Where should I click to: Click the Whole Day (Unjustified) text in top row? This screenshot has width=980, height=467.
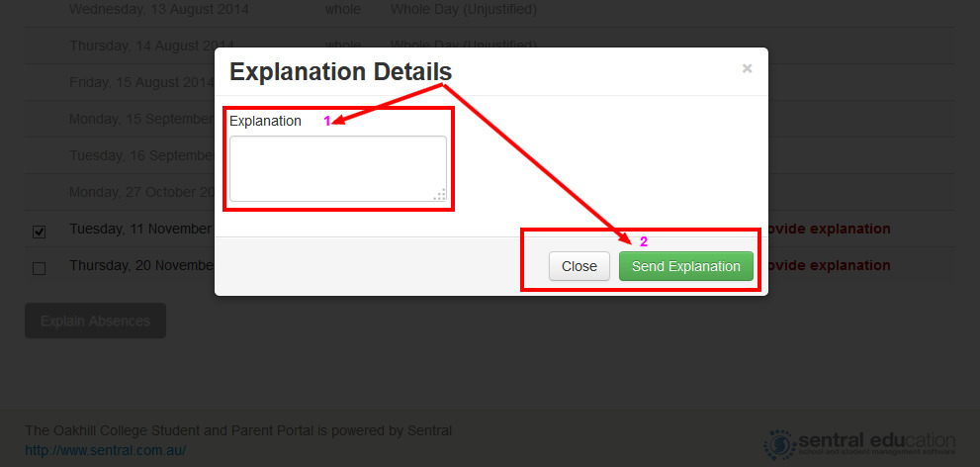click(463, 9)
